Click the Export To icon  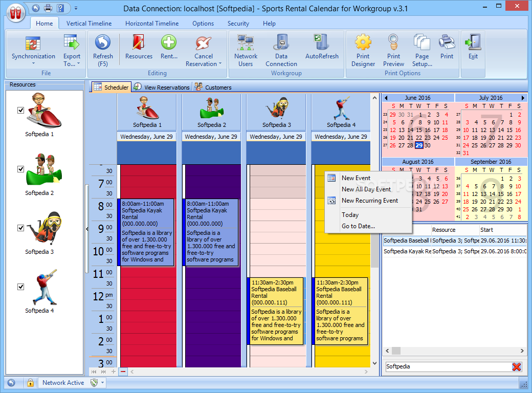pyautogui.click(x=72, y=42)
